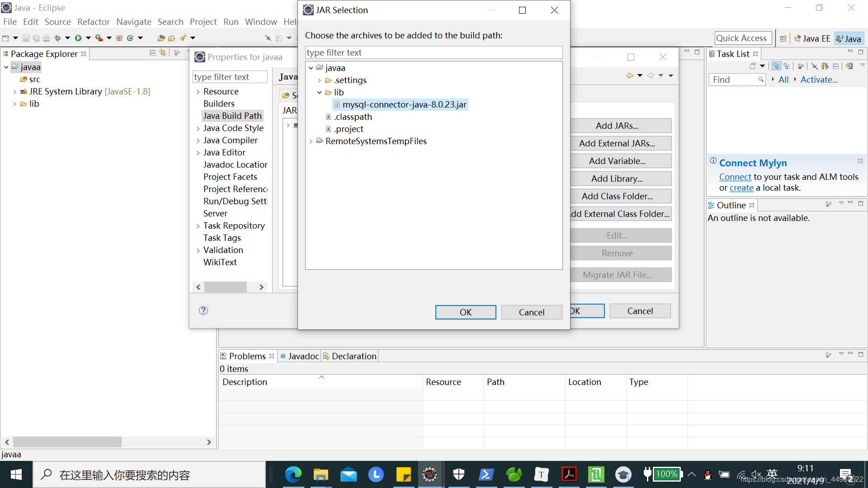Click Properties tree scroll-right arrow
The height and width of the screenshot is (488, 868).
[x=261, y=287]
